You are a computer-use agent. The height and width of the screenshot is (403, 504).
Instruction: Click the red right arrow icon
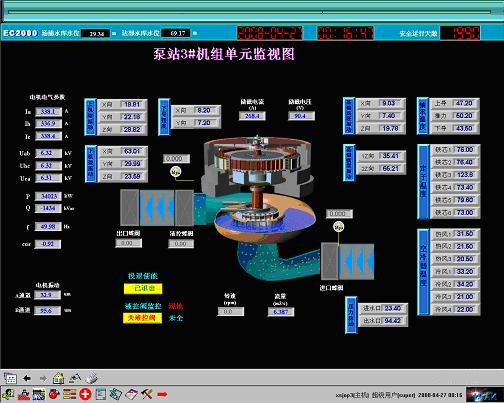[162, 394]
